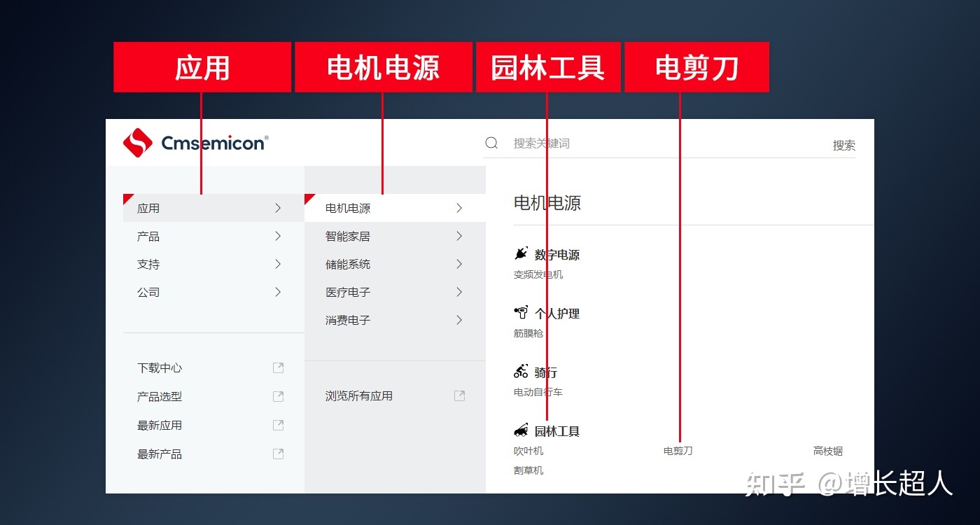
Task: Expand the 支持 menu chevron
Action: coord(278,264)
